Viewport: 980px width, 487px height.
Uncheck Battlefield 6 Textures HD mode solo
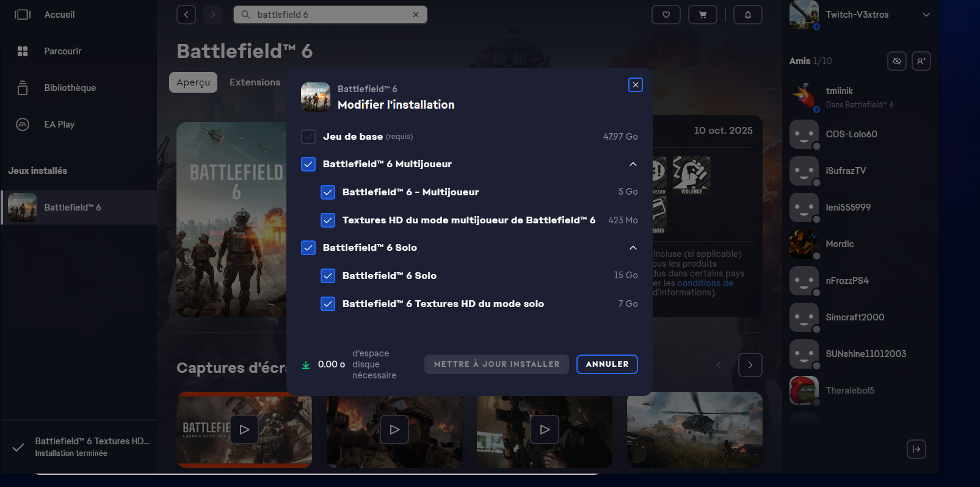328,304
